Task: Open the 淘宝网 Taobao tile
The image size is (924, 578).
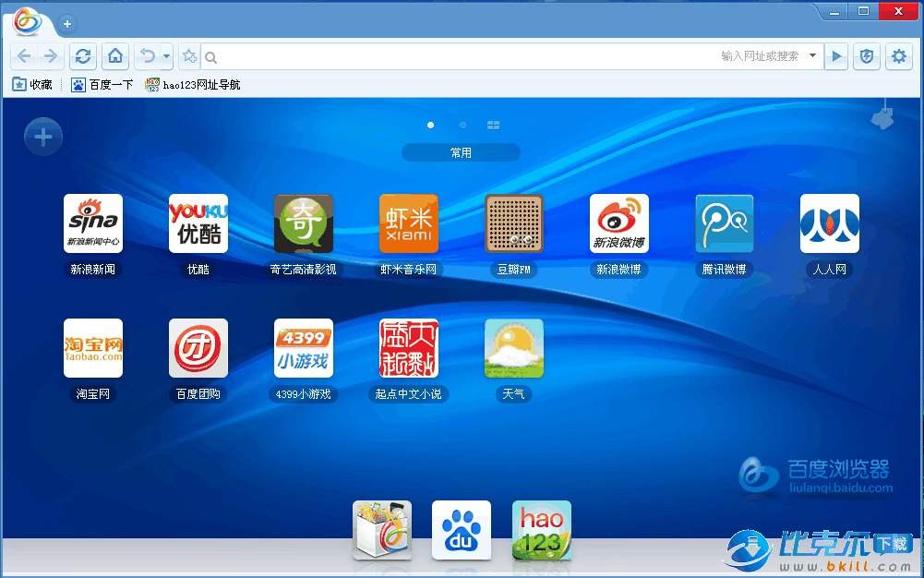Action: (93, 348)
